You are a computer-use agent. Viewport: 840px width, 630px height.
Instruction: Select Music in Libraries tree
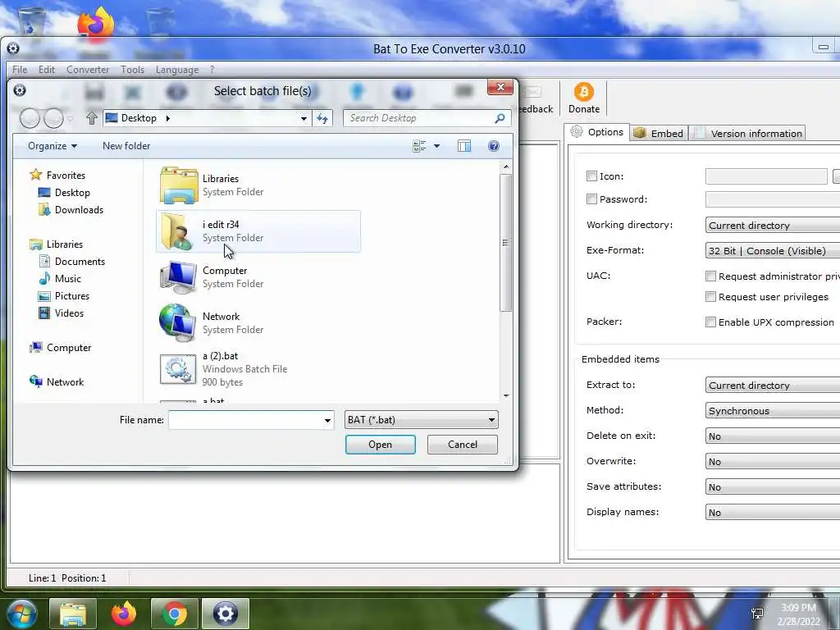click(60, 279)
